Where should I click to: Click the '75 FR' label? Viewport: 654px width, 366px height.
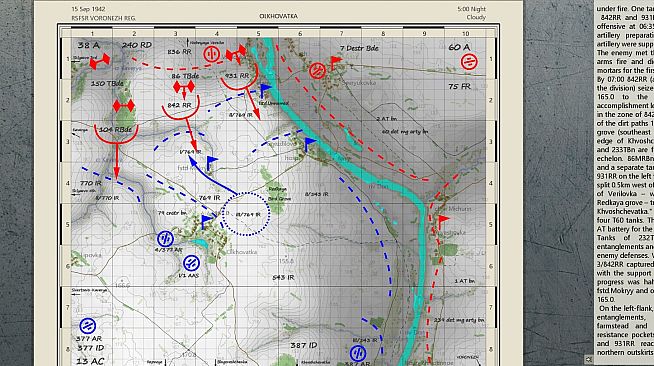coord(459,87)
